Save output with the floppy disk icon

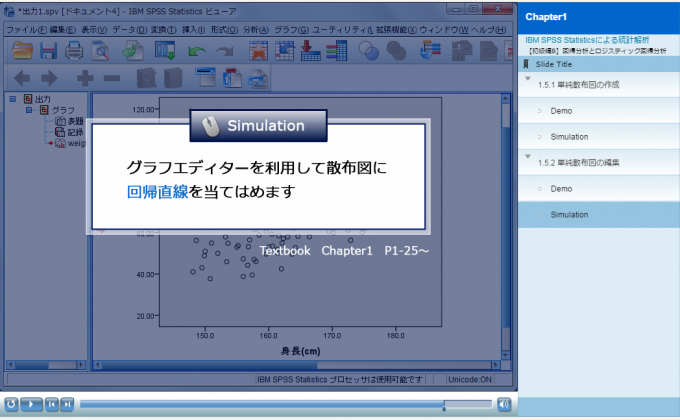pyautogui.click(x=49, y=50)
